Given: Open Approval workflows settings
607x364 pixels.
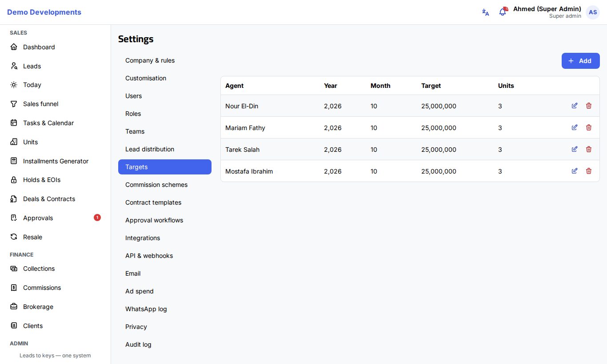Looking at the screenshot, I should pyautogui.click(x=165, y=220).
